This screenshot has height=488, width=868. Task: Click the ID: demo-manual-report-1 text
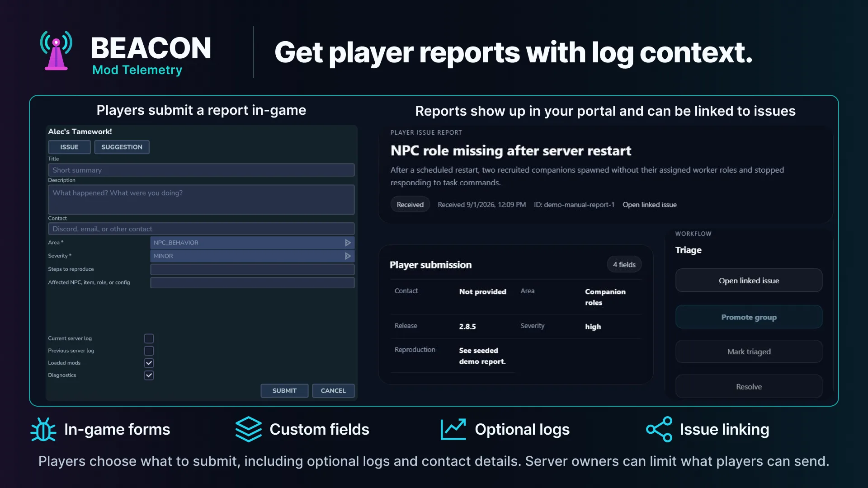click(x=574, y=205)
